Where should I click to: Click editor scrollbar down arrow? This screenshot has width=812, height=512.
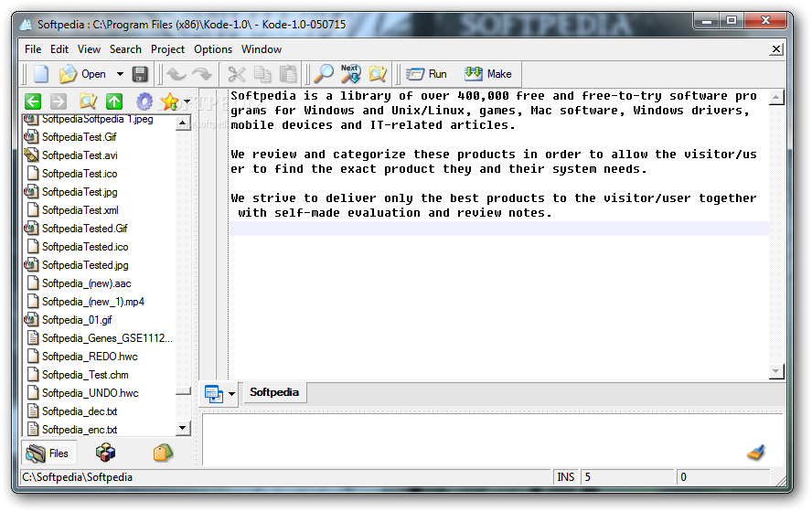(x=775, y=371)
